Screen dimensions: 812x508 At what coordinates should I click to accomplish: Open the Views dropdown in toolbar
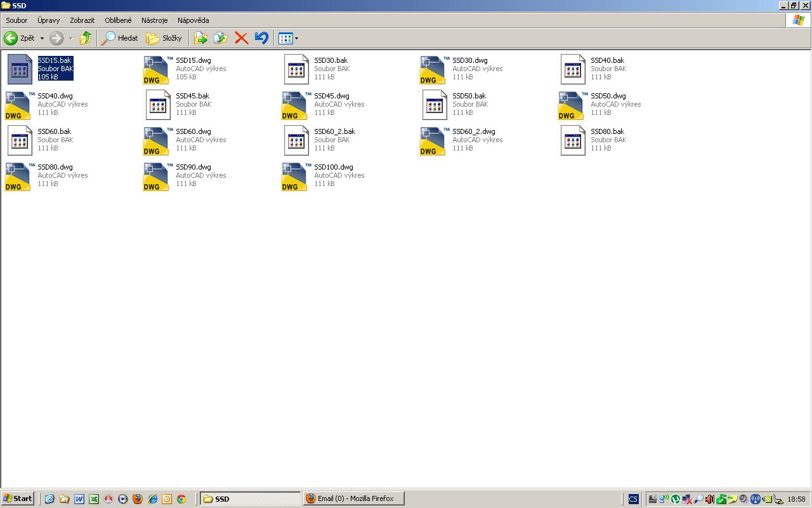(288, 38)
